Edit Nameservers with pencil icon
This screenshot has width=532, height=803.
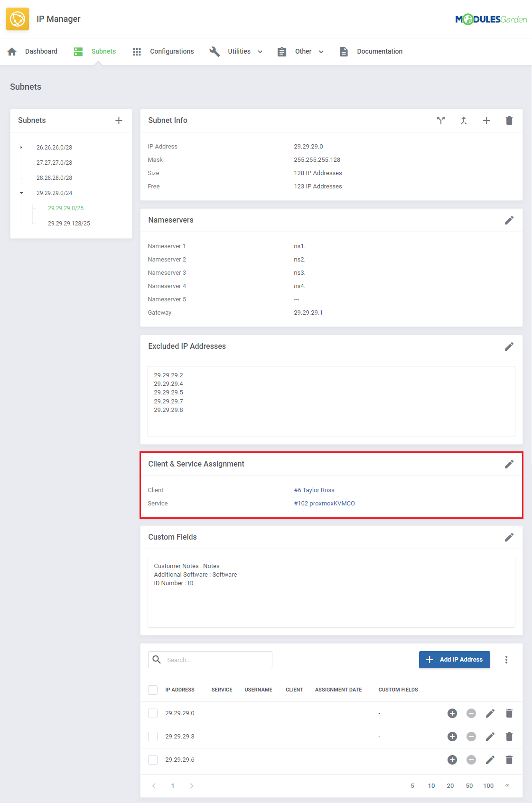509,220
